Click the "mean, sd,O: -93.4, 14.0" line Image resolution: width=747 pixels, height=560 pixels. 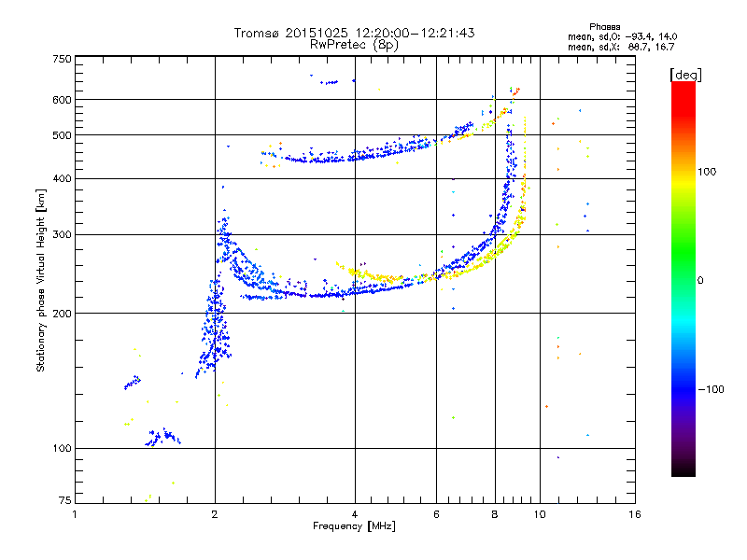point(622,36)
